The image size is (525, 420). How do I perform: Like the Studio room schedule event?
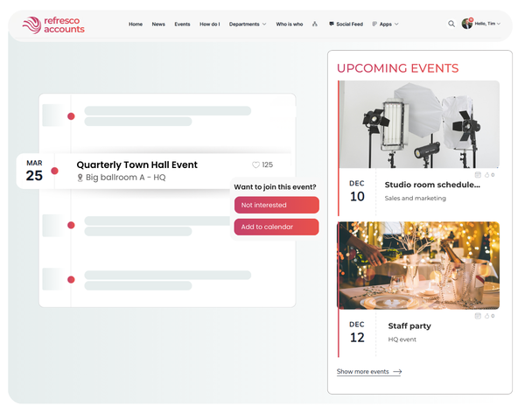point(487,175)
